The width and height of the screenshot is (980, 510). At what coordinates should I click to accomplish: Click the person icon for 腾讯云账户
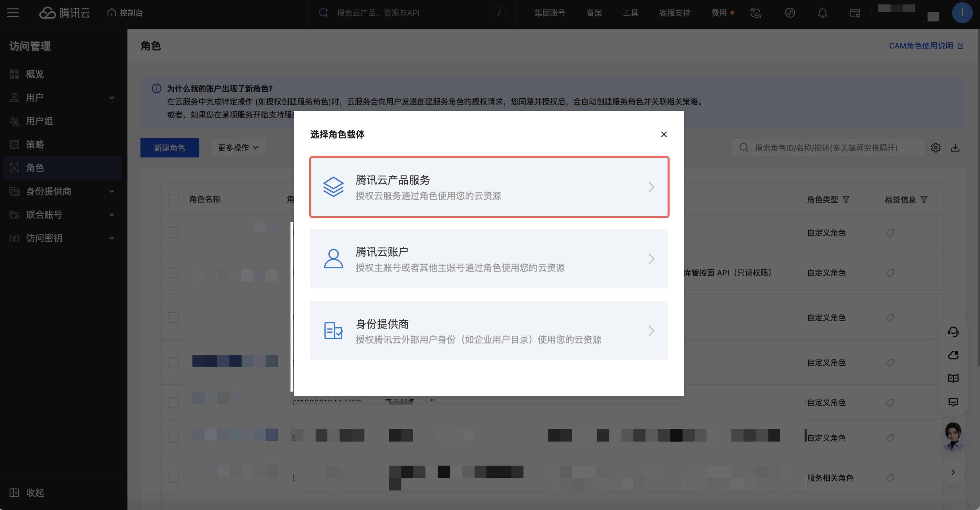coord(333,259)
